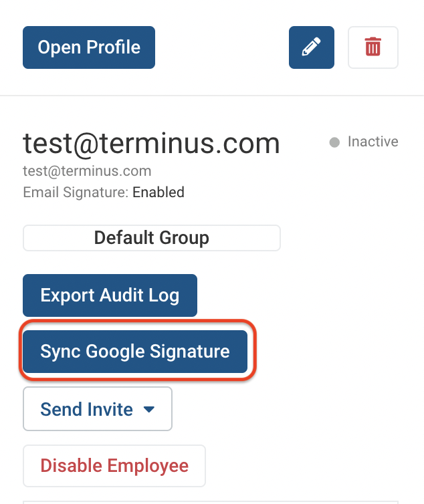Click the Email Signature label
Screen dimensions: 424x504
coord(76,193)
